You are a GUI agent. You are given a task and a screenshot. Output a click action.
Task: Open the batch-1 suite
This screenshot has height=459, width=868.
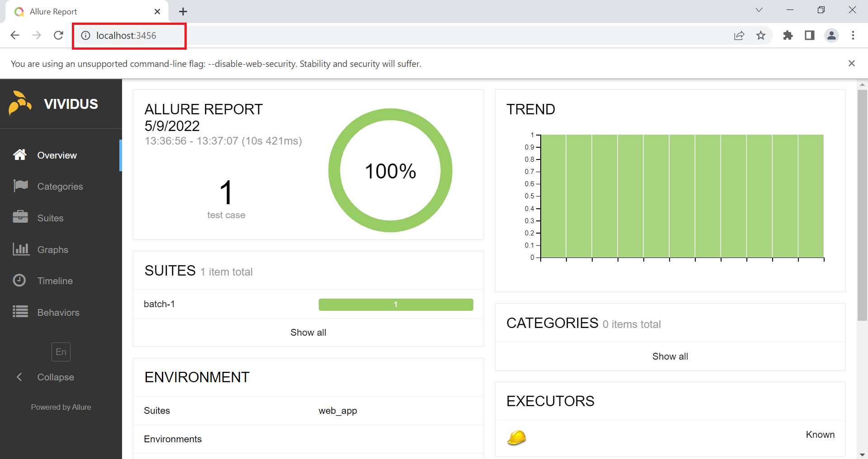click(x=159, y=304)
